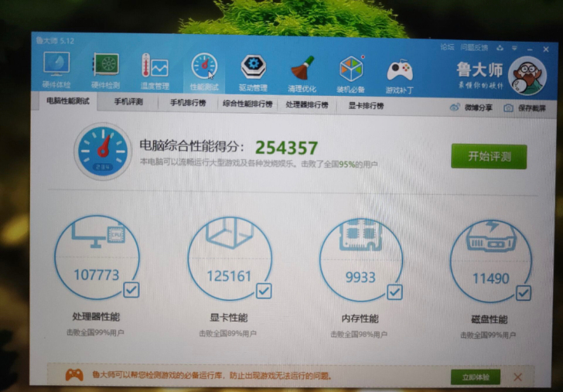Open the 装机必备 essential software cube icon
563x392 pixels.
pyautogui.click(x=351, y=74)
